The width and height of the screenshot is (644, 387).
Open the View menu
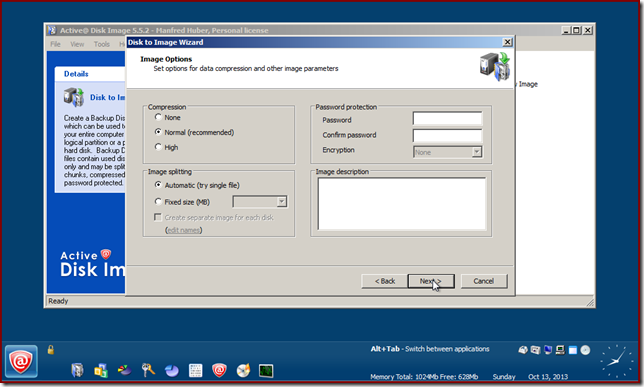[77, 44]
